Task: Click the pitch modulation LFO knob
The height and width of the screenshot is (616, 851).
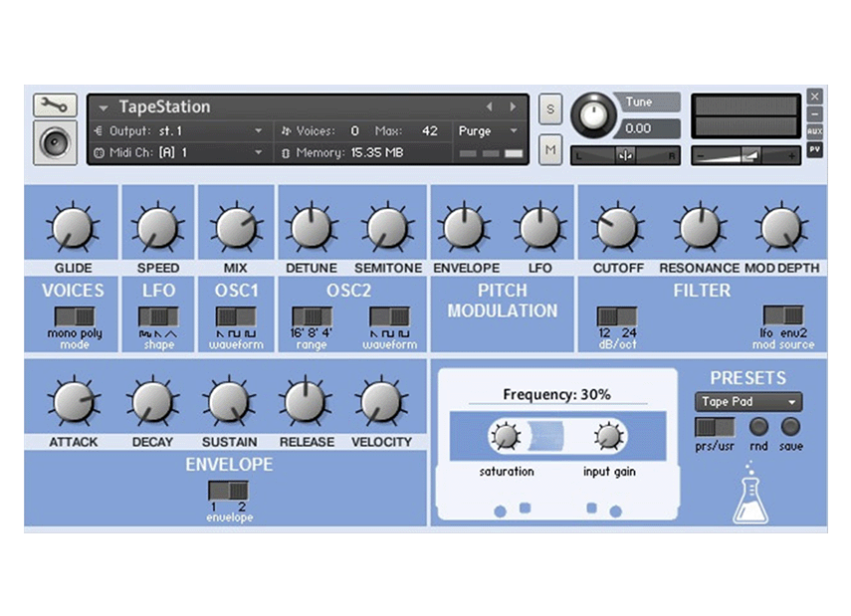Action: tap(540, 228)
